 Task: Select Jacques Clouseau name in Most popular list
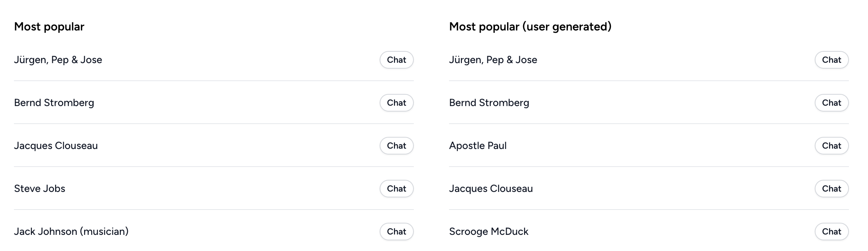coord(56,146)
